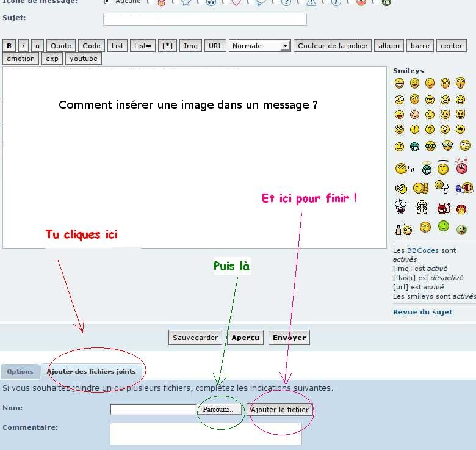
Task: Insert the pink hearts love smiley
Action: click(x=461, y=166)
